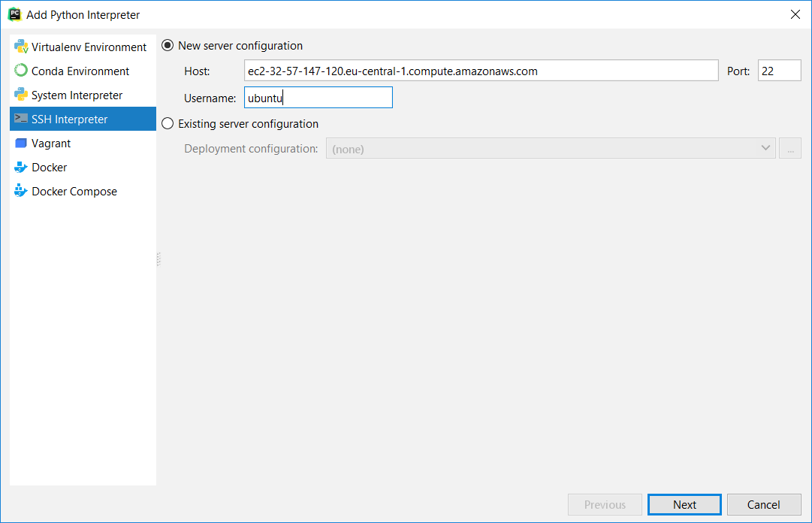Image resolution: width=812 pixels, height=523 pixels.
Task: Click the splitter handle beside the sidebar
Action: 158,259
